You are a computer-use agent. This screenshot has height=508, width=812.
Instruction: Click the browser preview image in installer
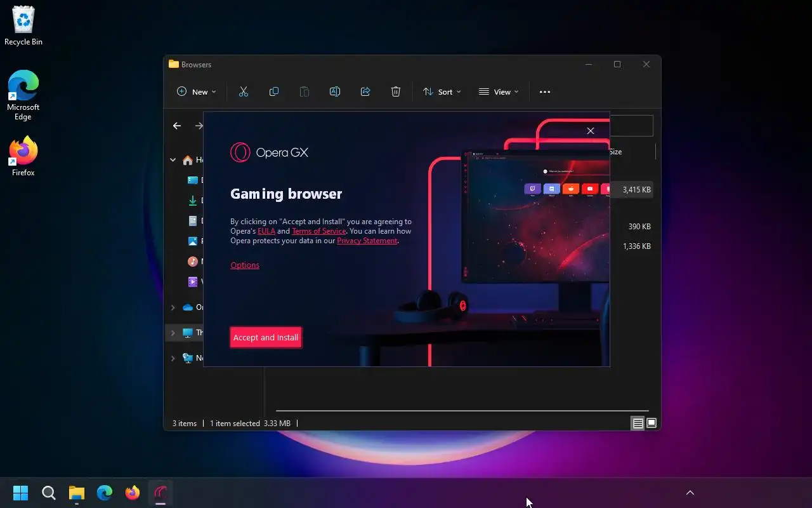[x=535, y=216]
